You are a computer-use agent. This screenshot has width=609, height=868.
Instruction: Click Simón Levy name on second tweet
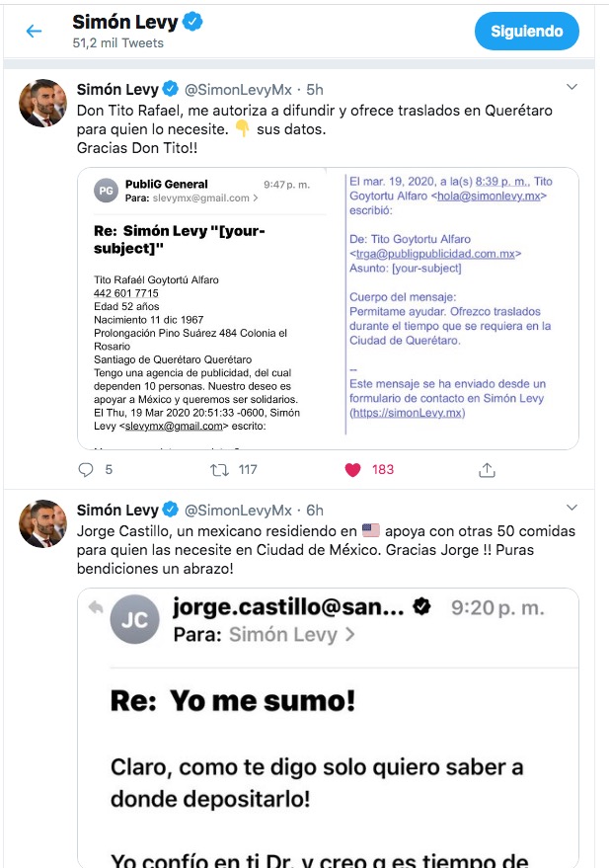[x=117, y=510]
